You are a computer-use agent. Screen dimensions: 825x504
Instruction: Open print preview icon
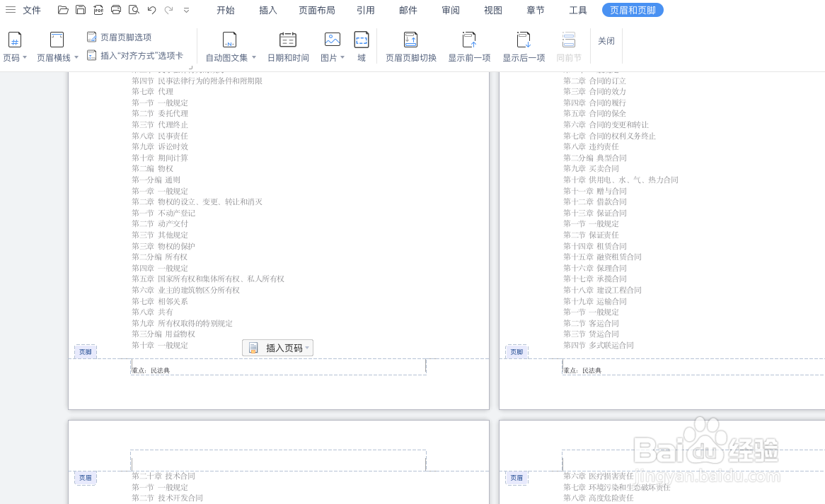(x=134, y=9)
